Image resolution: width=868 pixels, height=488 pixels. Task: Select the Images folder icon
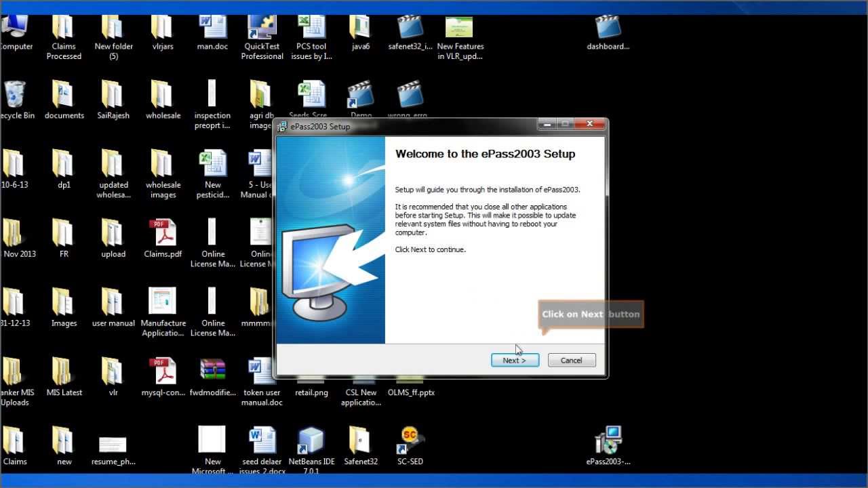(64, 302)
